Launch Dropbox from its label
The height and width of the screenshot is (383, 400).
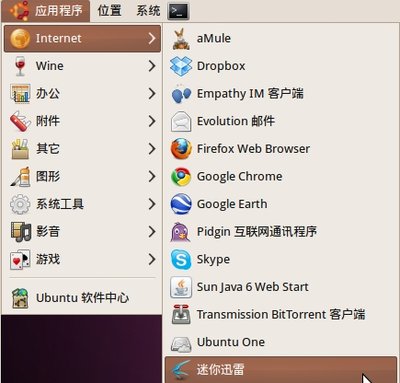221,66
